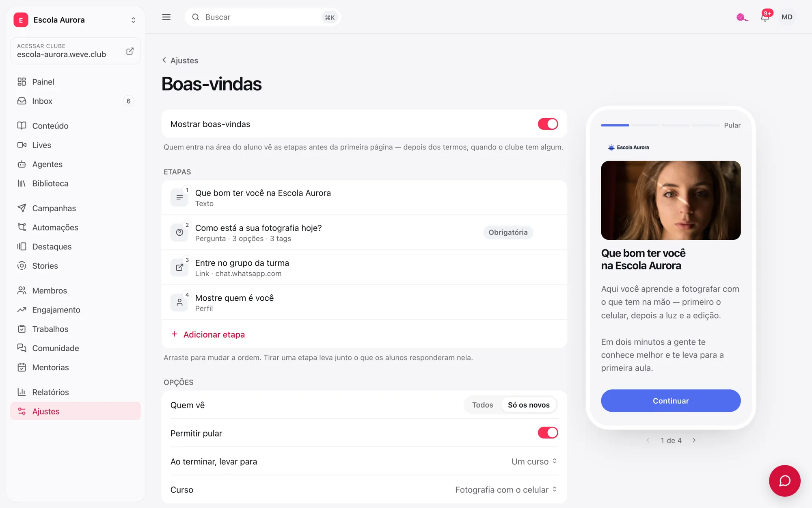812x508 pixels.
Task: Disable the Mostrar boas-vindas switch
Action: tap(548, 124)
